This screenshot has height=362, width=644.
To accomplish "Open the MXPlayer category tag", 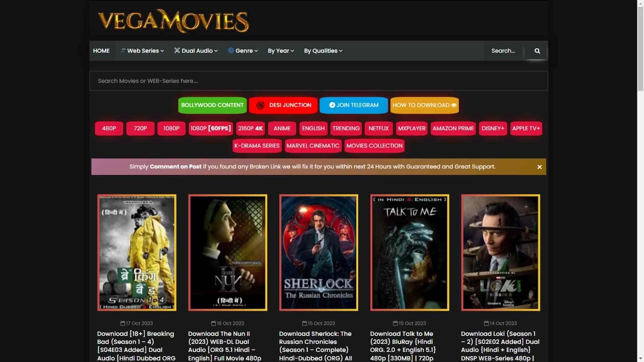I will coord(412,128).
